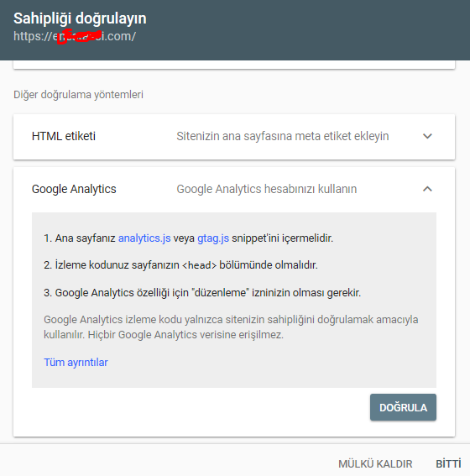Click the DOĞRULA button
The height and width of the screenshot is (476, 470).
pyautogui.click(x=403, y=407)
